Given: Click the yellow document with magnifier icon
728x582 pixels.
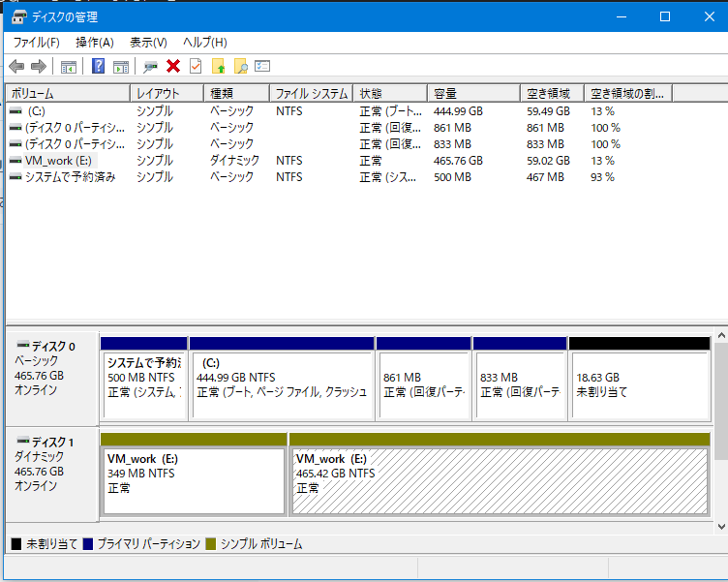Looking at the screenshot, I should pyautogui.click(x=240, y=67).
